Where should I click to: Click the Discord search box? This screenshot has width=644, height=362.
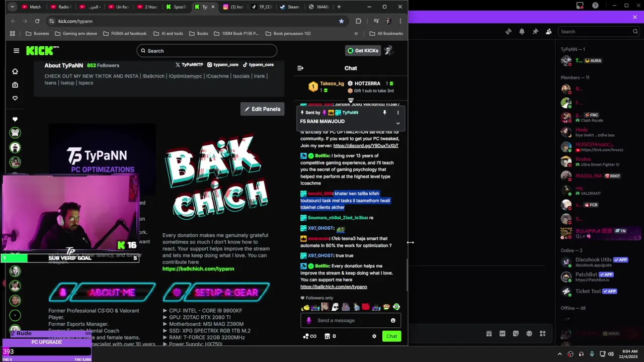tap(599, 32)
